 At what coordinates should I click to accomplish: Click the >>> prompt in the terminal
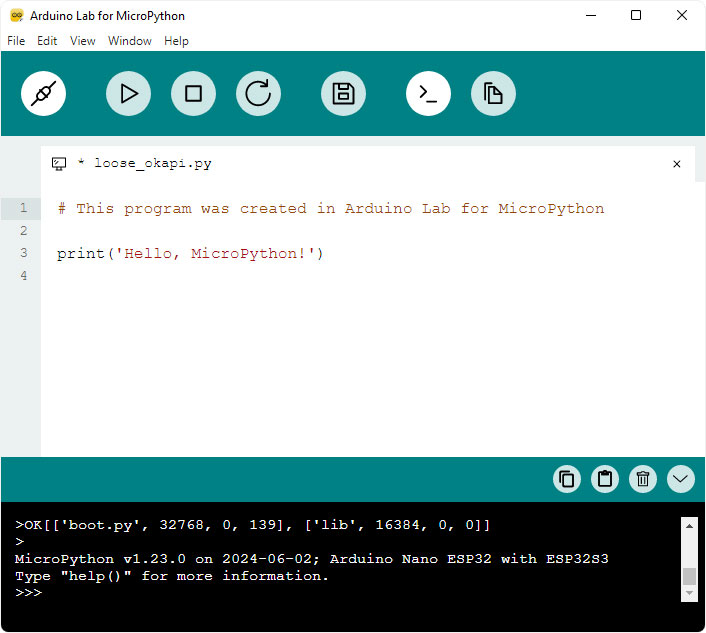(x=28, y=592)
